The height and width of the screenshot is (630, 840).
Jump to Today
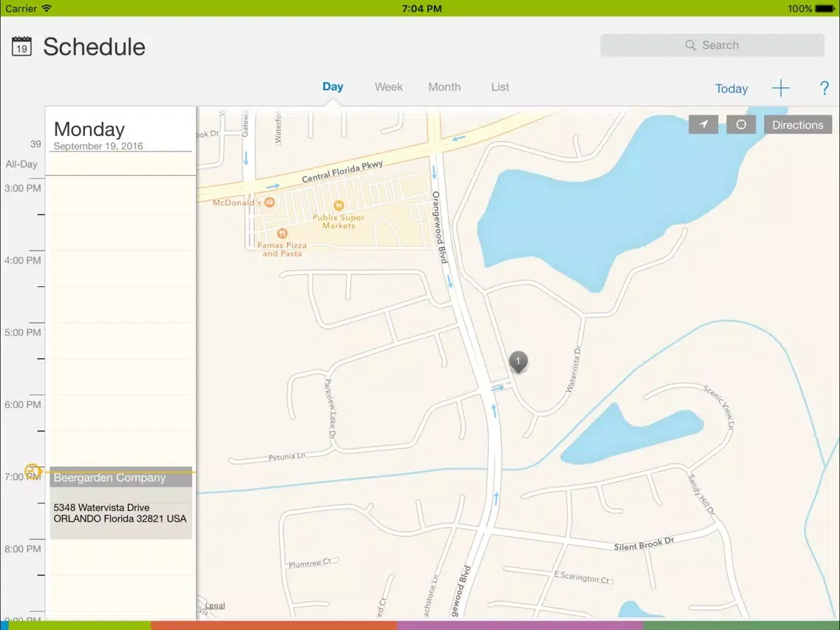(x=731, y=89)
